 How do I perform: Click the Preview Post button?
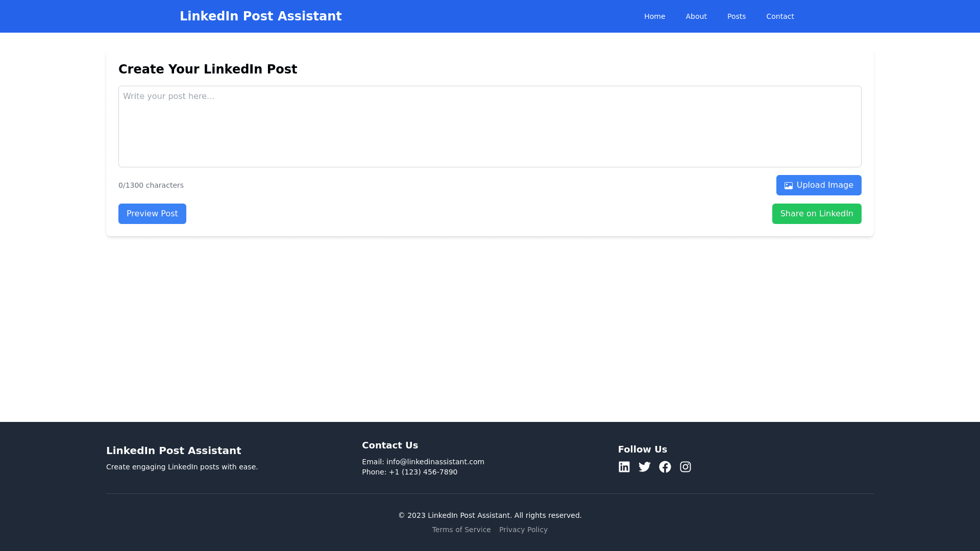[152, 214]
